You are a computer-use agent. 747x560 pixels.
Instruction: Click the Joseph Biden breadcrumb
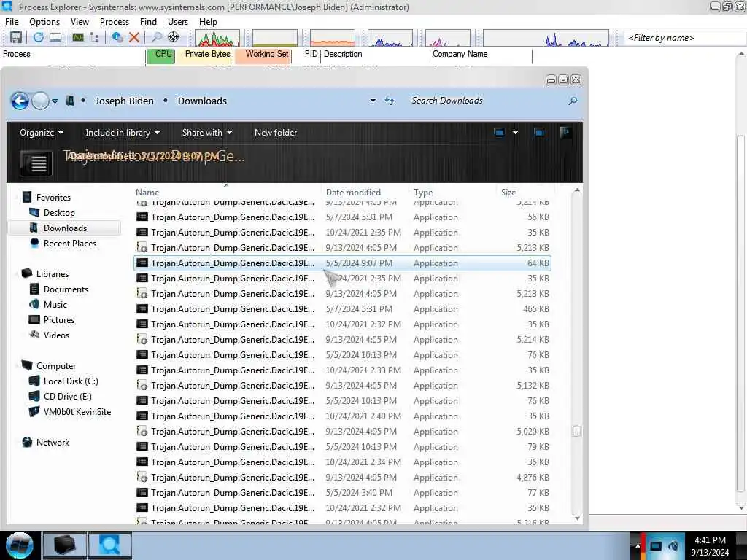(124, 101)
